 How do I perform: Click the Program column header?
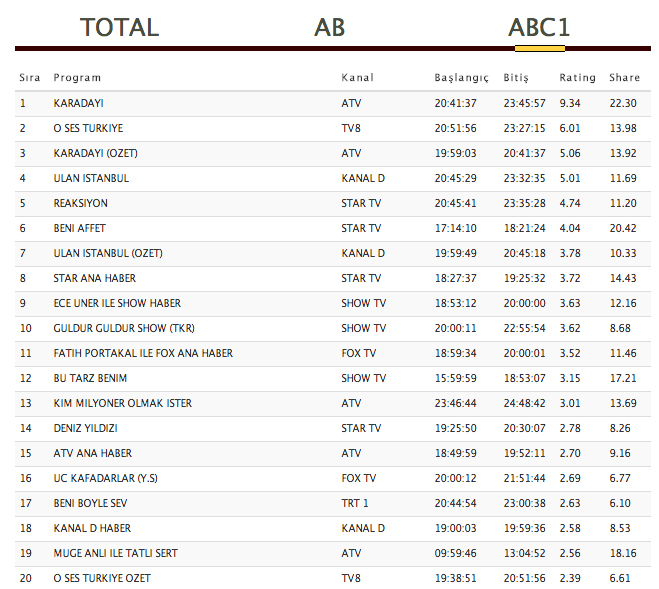pyautogui.click(x=77, y=78)
